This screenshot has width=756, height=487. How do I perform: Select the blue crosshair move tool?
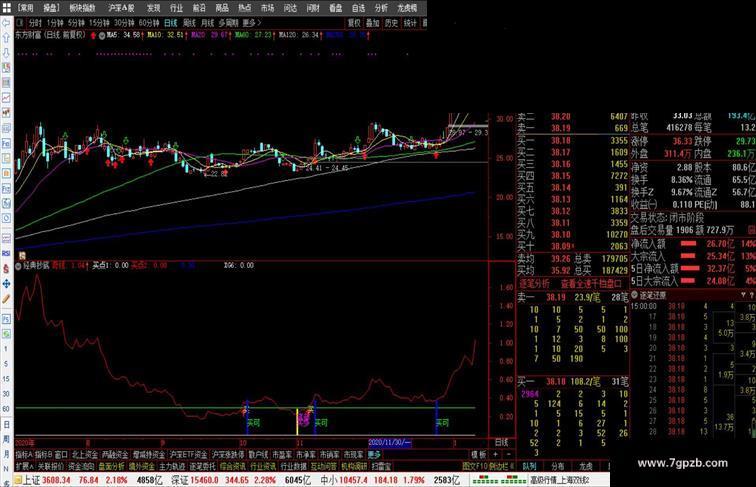click(x=6, y=284)
